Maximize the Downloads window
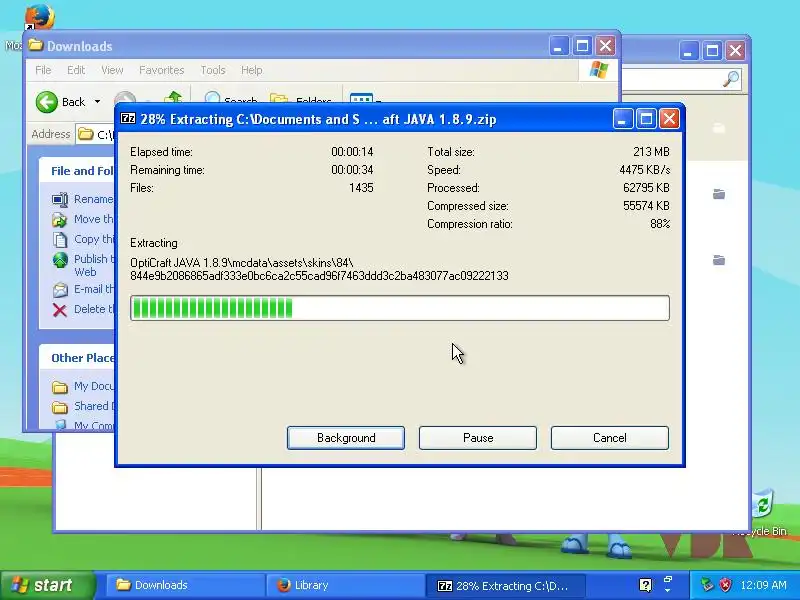 click(582, 46)
